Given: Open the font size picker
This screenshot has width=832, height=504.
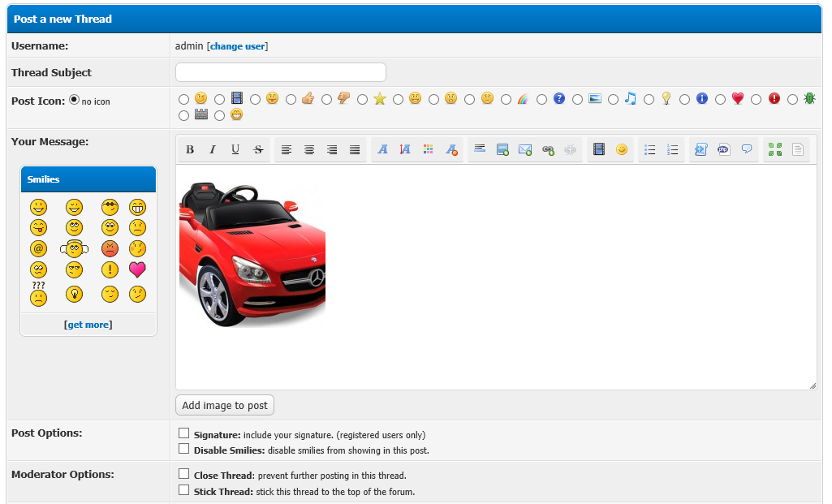Looking at the screenshot, I should pos(405,149).
